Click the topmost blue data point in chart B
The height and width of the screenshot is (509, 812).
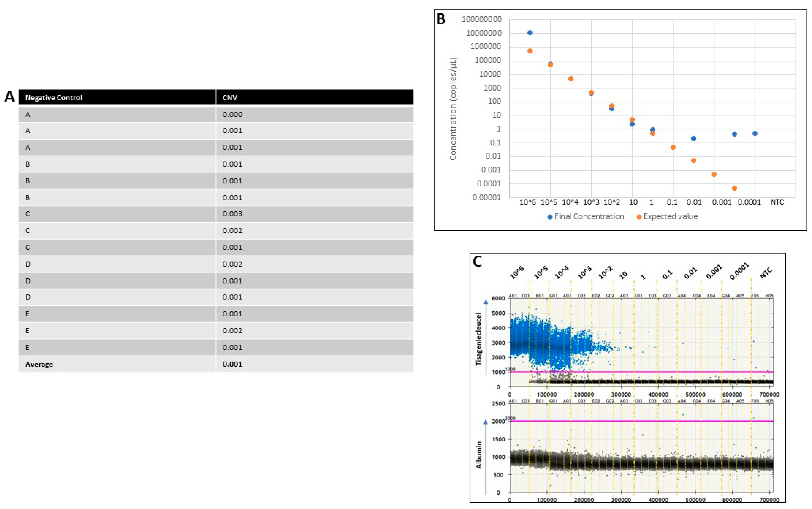click(x=530, y=33)
